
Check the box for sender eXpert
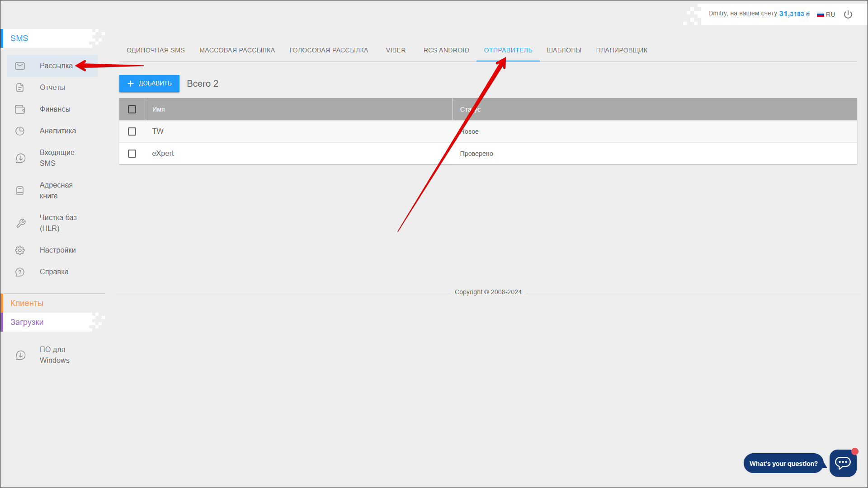pyautogui.click(x=132, y=154)
